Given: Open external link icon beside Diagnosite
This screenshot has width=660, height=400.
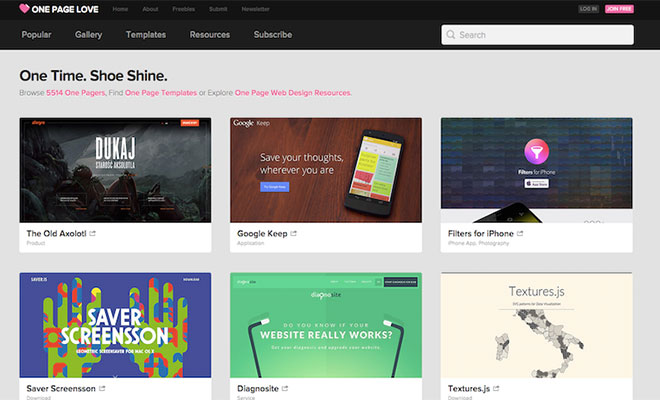Looking at the screenshot, I should click(x=285, y=388).
